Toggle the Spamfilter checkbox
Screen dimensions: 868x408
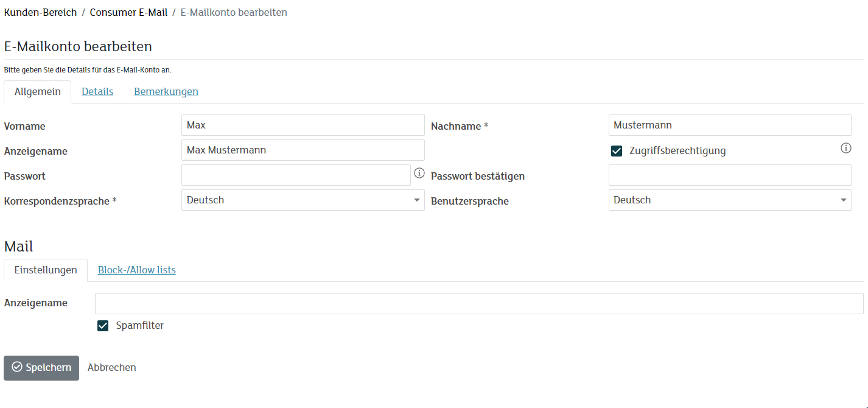click(x=103, y=326)
